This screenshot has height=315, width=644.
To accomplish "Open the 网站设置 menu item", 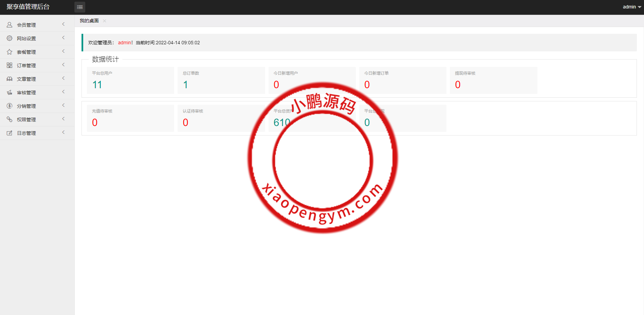I will (x=26, y=39).
